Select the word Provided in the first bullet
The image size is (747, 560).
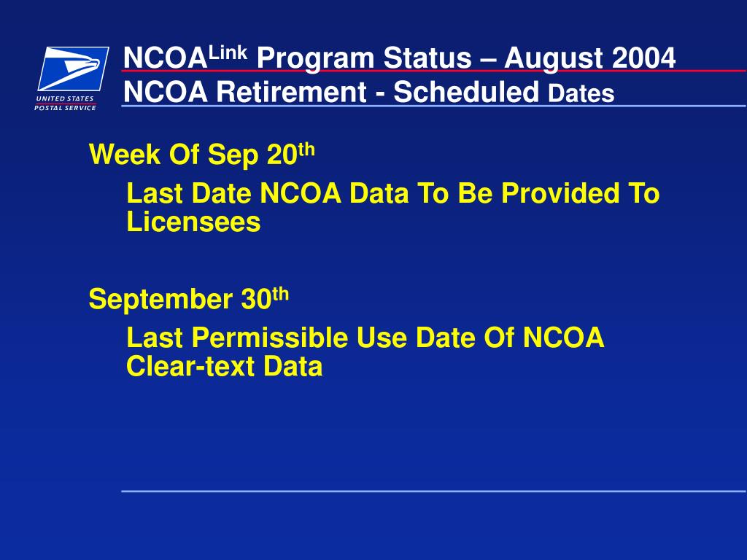(x=560, y=193)
